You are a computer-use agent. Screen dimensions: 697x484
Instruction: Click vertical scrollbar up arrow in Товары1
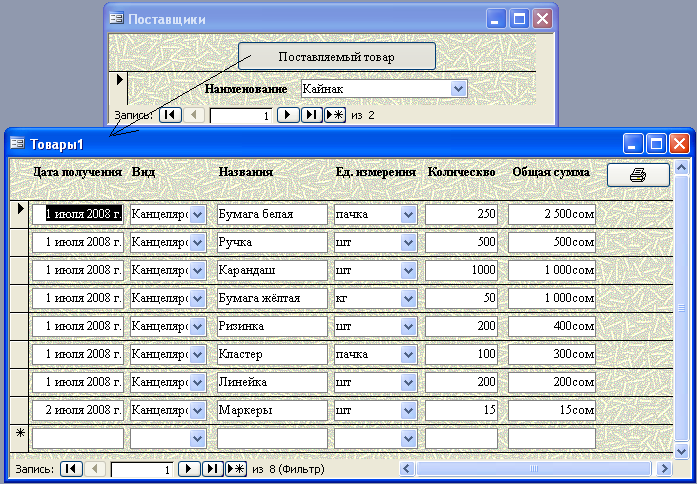pyautogui.click(x=681, y=168)
